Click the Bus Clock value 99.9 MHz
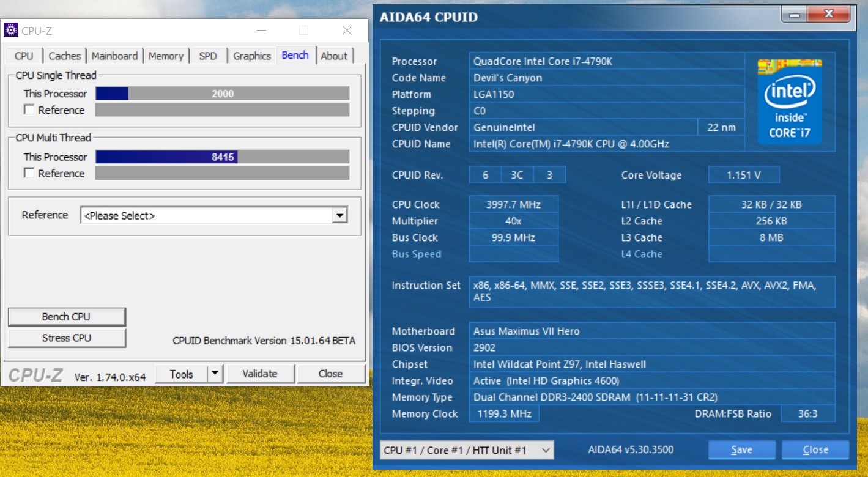Image resolution: width=868 pixels, height=477 pixels. pyautogui.click(x=513, y=237)
